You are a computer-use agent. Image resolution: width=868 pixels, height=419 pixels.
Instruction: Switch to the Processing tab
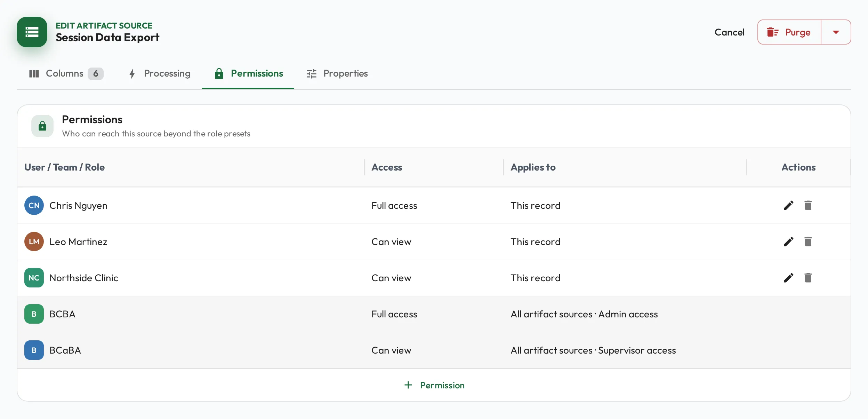pos(160,73)
